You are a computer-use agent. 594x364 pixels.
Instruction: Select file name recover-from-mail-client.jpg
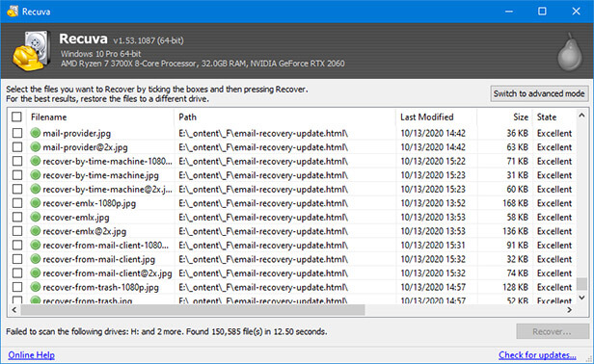(x=99, y=259)
